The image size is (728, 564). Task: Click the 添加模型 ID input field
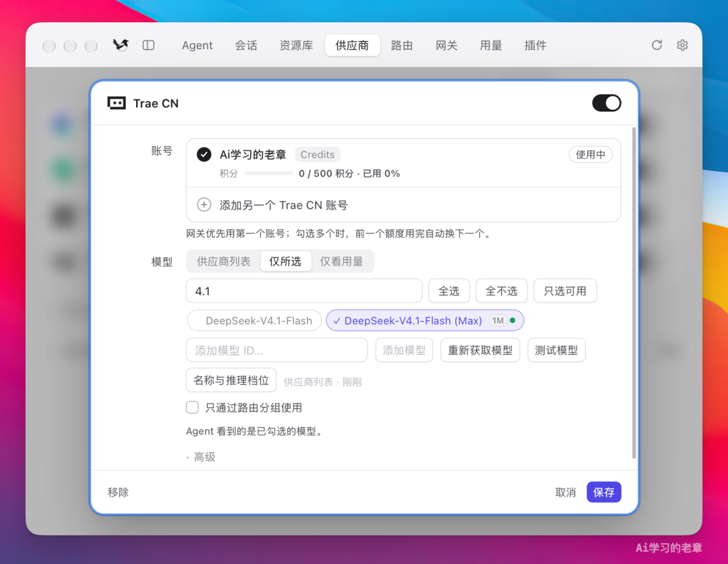pos(277,350)
